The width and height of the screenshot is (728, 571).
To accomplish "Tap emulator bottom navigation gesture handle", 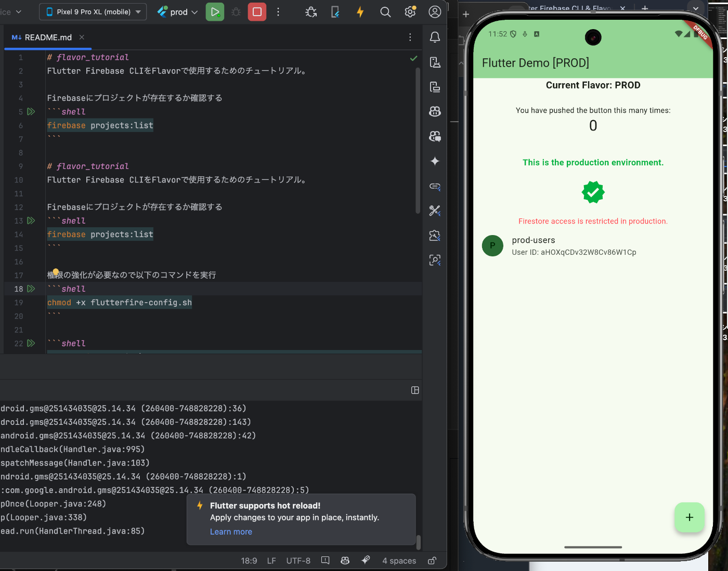I will pyautogui.click(x=593, y=547).
